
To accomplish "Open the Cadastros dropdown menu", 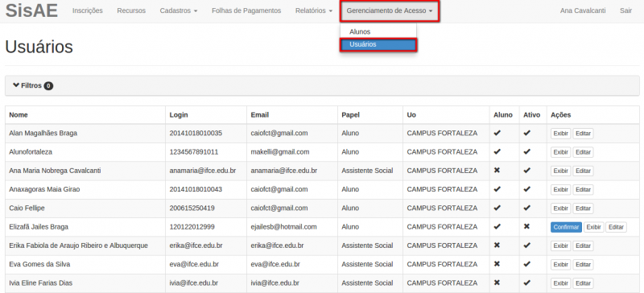I will coord(179,10).
